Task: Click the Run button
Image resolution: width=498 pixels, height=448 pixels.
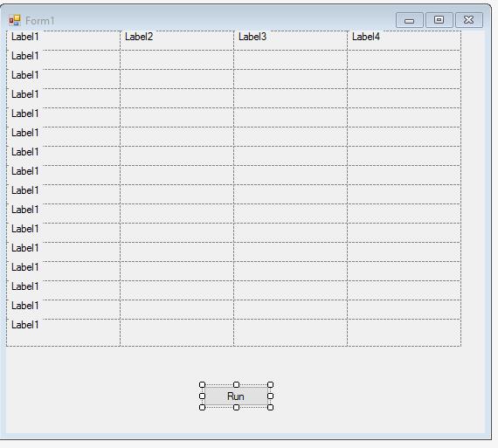Action: 236,396
